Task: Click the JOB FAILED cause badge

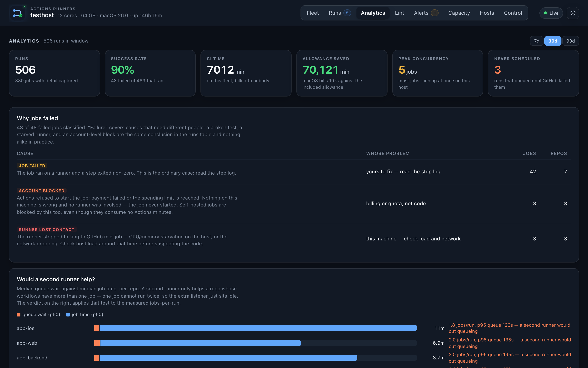Action: (32, 166)
